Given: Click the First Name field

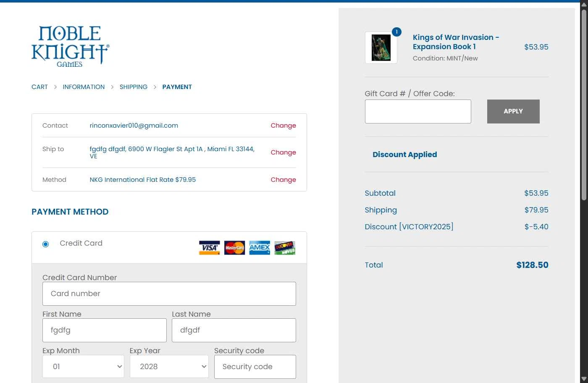Looking at the screenshot, I should click(x=105, y=330).
